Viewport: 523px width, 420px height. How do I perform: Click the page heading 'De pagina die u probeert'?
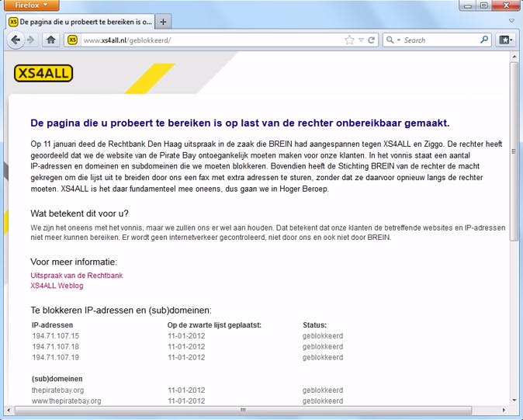(240, 123)
